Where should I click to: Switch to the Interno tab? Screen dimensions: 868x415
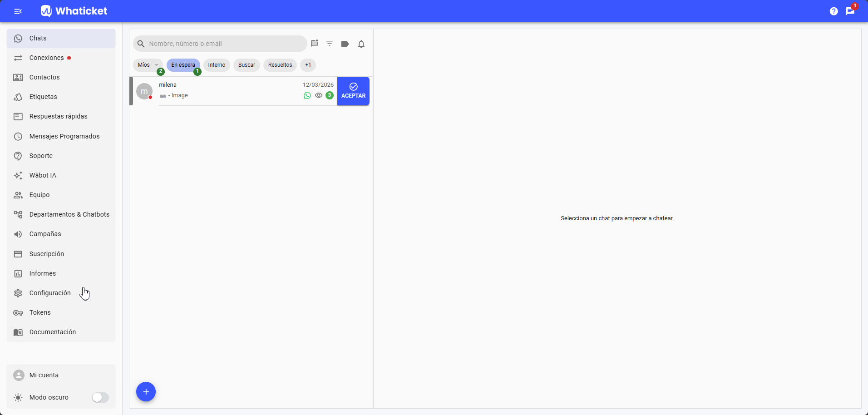pos(217,65)
